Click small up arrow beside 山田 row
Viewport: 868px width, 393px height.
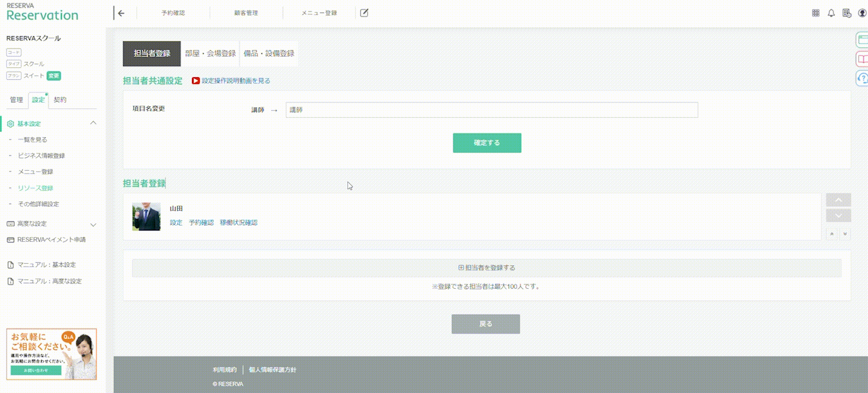click(832, 234)
